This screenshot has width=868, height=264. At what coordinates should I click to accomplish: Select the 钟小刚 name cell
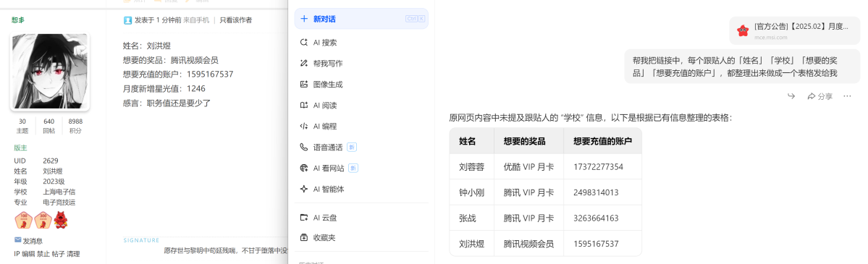pos(471,192)
